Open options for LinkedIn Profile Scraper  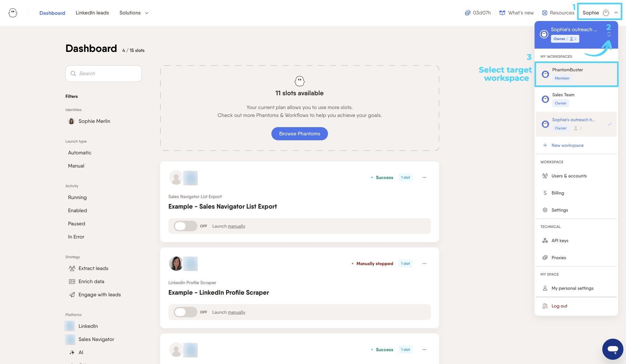[x=424, y=263]
